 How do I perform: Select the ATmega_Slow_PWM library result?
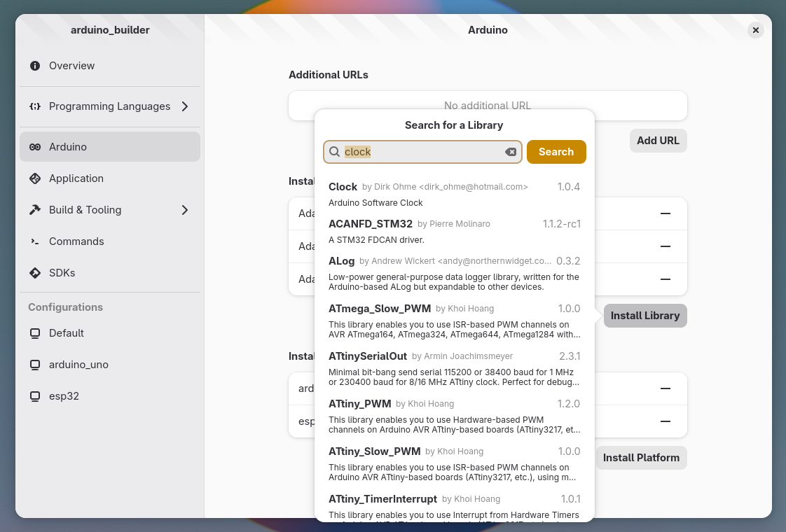[454, 321]
